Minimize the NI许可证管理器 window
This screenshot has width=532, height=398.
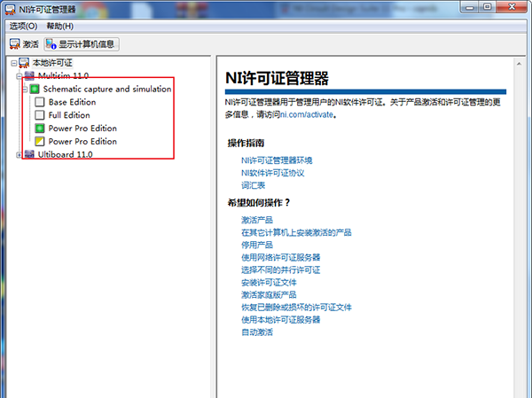(x=470, y=7)
